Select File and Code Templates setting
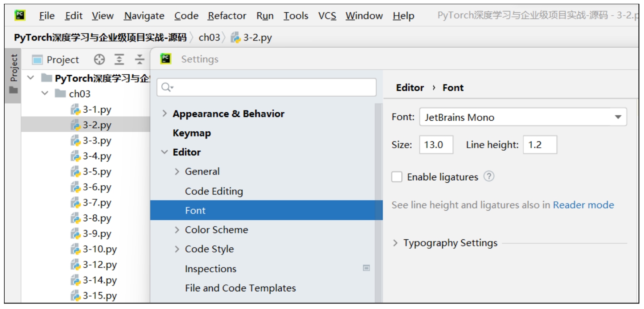 tap(240, 288)
